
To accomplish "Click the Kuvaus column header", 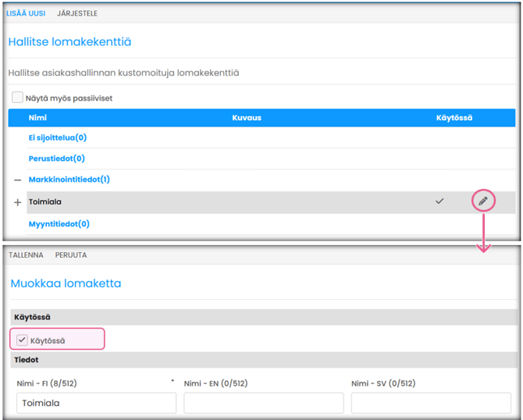I will [246, 118].
